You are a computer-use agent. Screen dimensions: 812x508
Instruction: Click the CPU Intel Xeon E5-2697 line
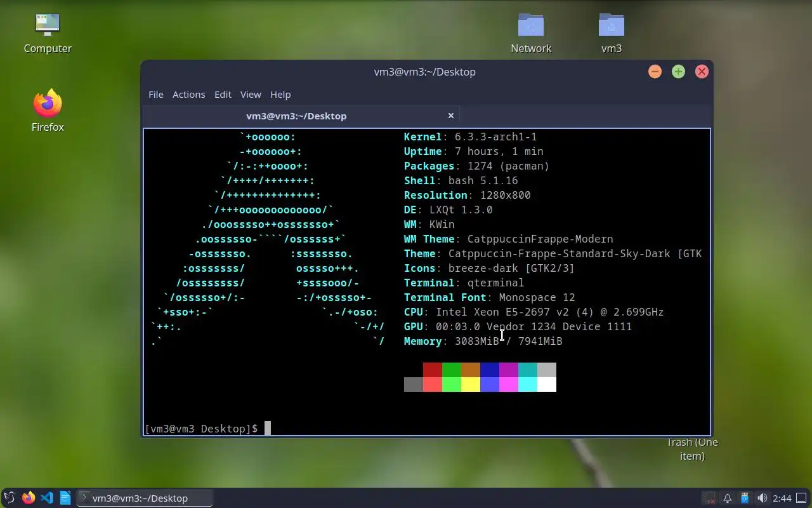(x=534, y=312)
